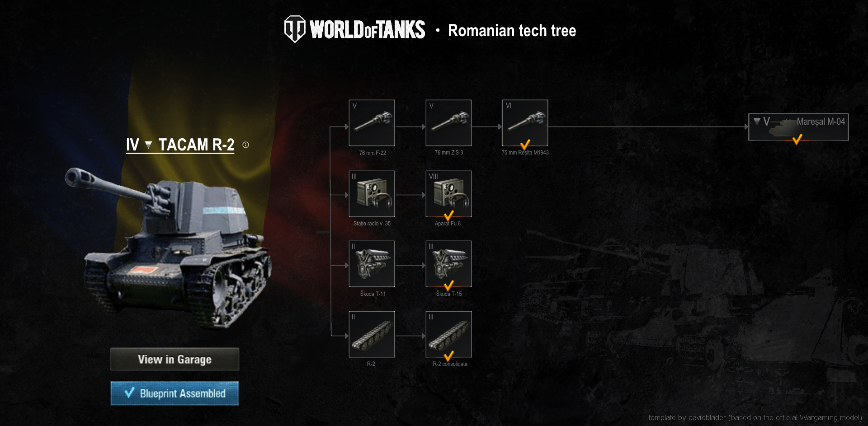Select the Škoda T-11 engine module
The height and width of the screenshot is (426, 868).
pos(372,264)
